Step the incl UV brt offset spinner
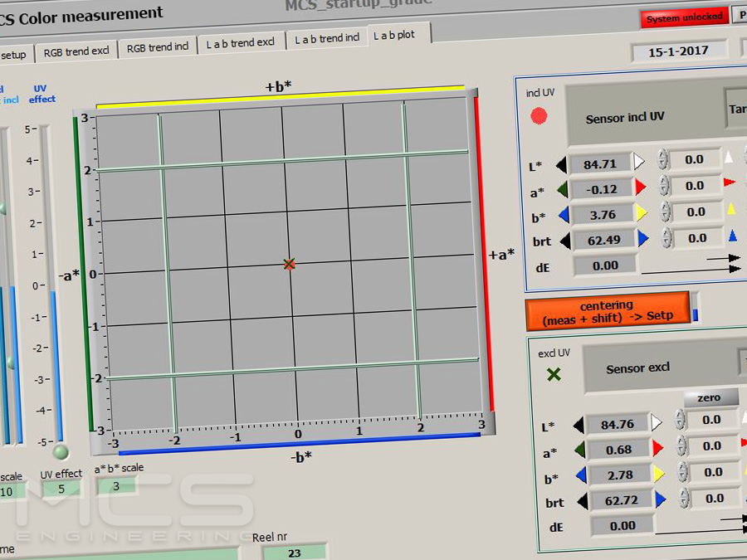Image resolution: width=747 pixels, height=560 pixels. (665, 239)
